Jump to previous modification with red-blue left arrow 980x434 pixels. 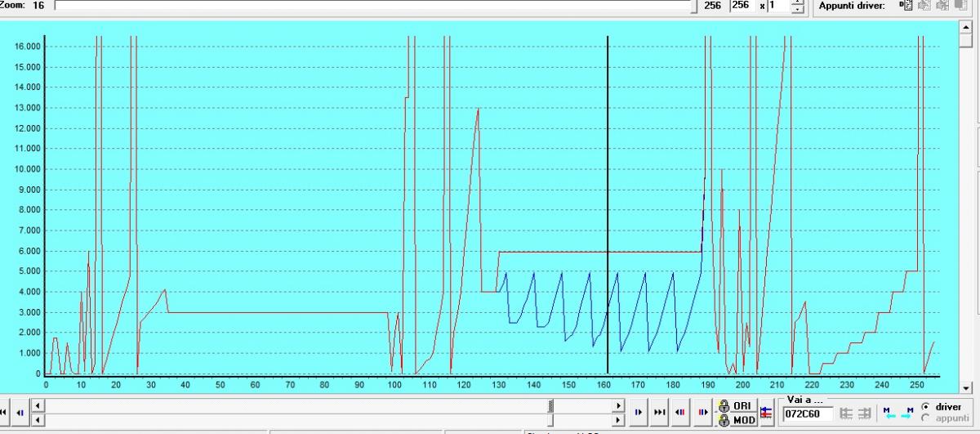(x=681, y=413)
